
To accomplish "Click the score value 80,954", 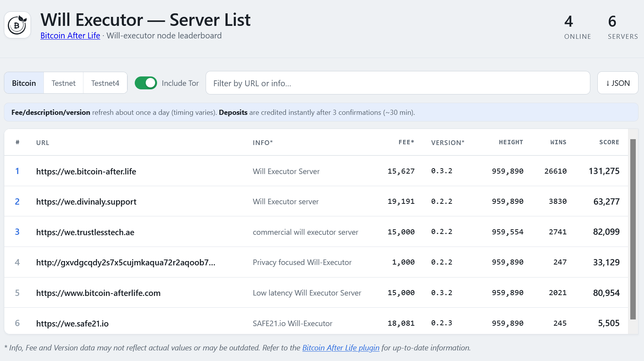I will (x=606, y=293).
